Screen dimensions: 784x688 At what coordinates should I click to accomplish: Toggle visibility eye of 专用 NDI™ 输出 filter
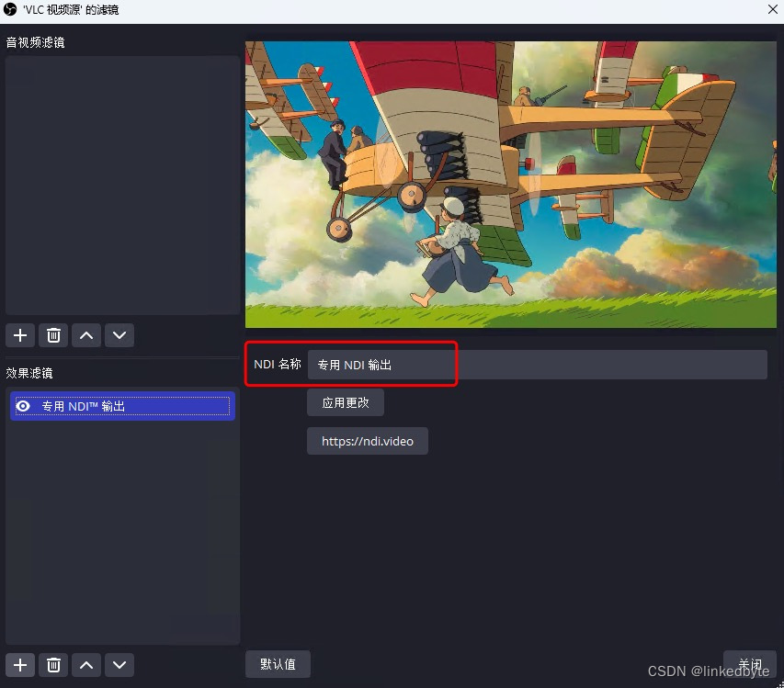tap(23, 406)
